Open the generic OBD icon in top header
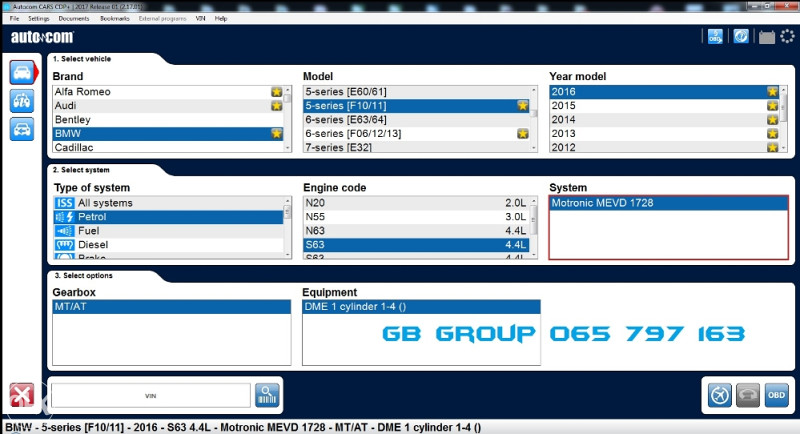The image size is (800, 434). tap(715, 37)
